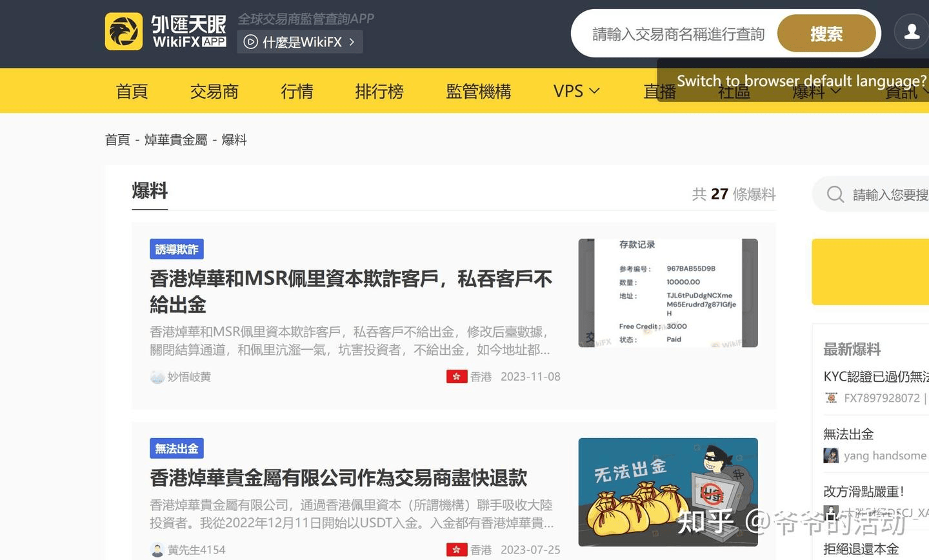Click avatar of user 妙悟岐黄
Viewport: 929px width, 560px height.
157,377
